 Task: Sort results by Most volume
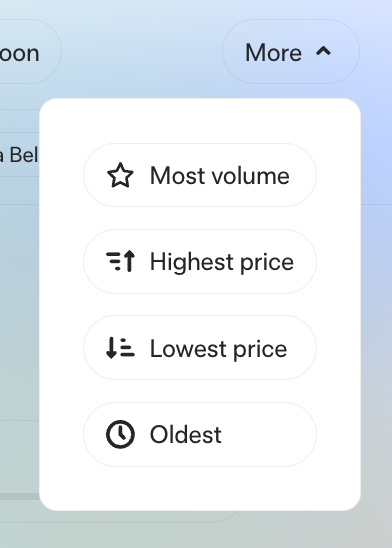200,175
